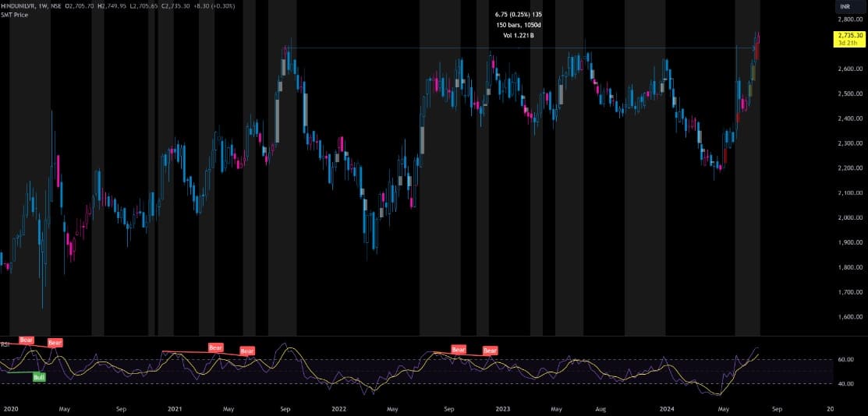The height and width of the screenshot is (416, 868).
Task: Click the 2022 label on time axis
Action: tap(338, 408)
